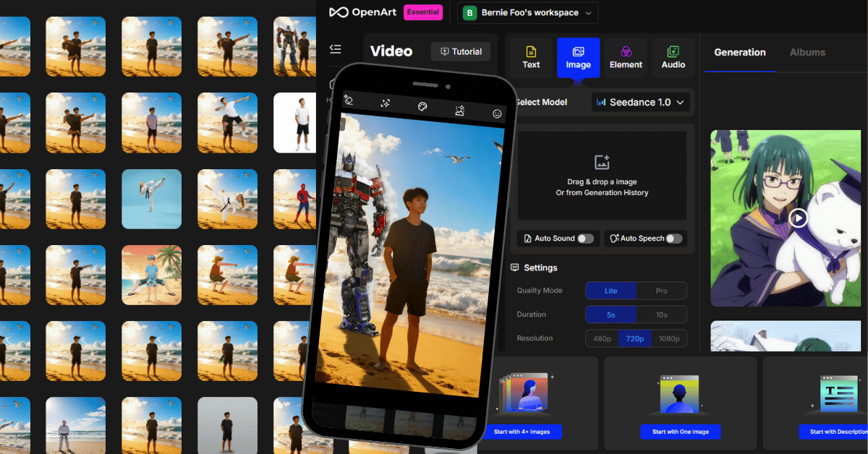The width and height of the screenshot is (868, 454).
Task: Tap the smiley face icon on phone toolbar
Action: (497, 113)
